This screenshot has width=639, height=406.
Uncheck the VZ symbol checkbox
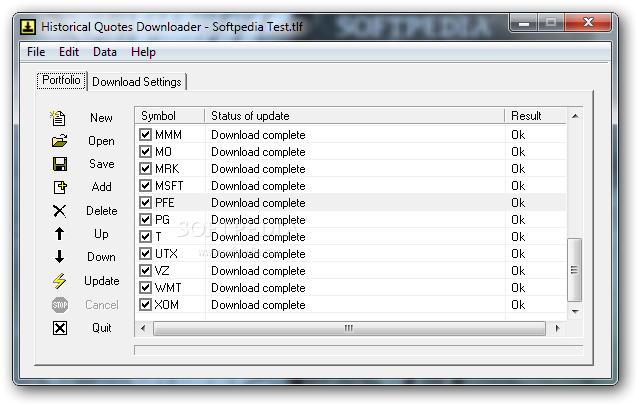(x=145, y=271)
